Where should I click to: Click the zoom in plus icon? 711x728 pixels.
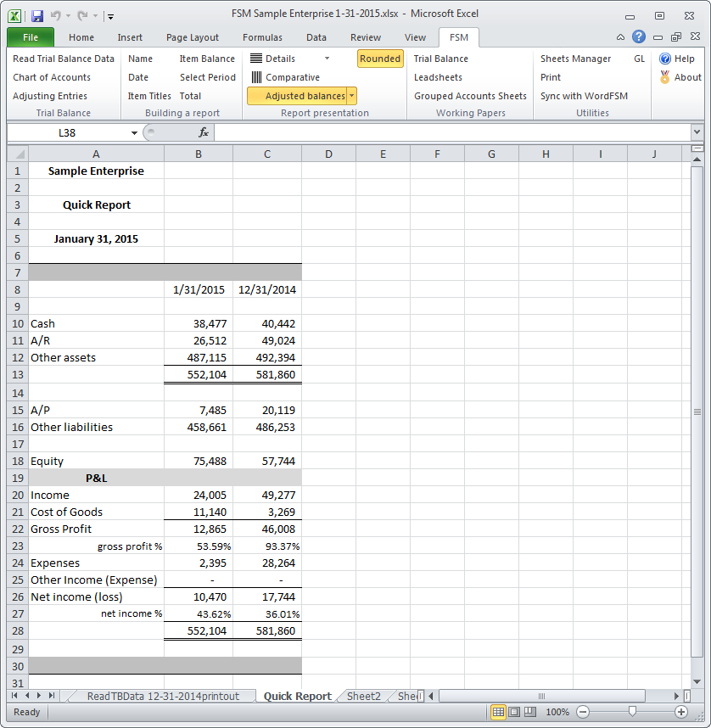pos(680,712)
